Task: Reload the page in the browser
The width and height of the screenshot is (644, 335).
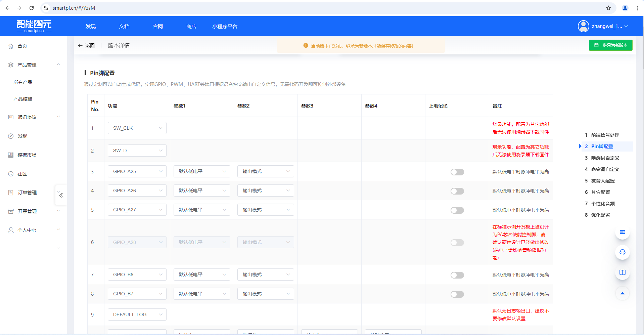Action: [x=32, y=8]
